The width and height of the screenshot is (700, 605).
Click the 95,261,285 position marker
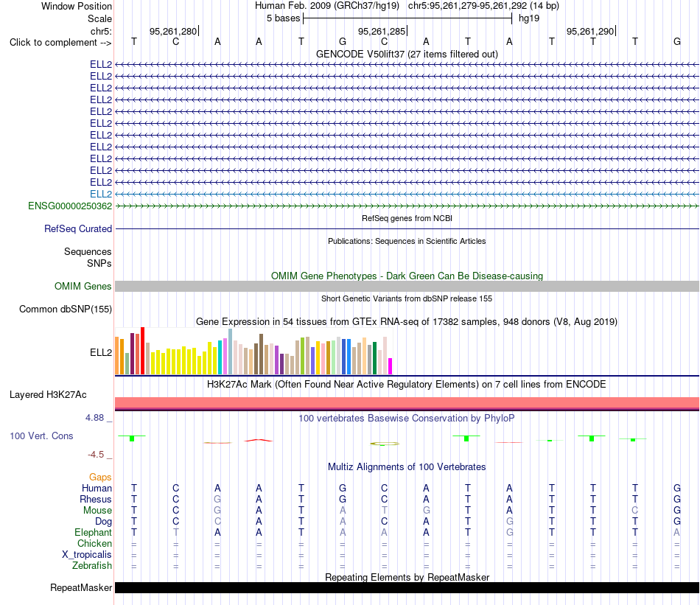(x=382, y=31)
